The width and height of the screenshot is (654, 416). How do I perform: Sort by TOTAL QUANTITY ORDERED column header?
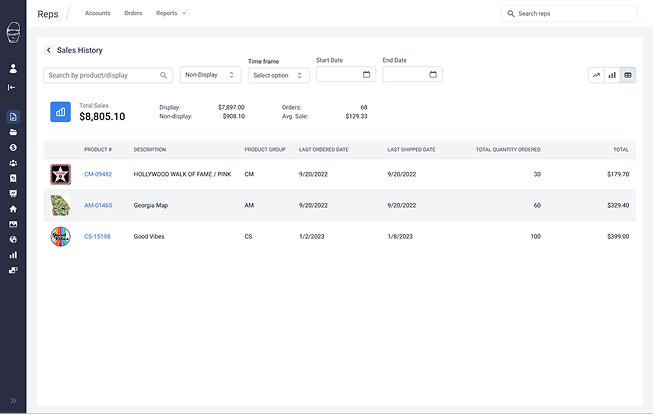(x=508, y=150)
